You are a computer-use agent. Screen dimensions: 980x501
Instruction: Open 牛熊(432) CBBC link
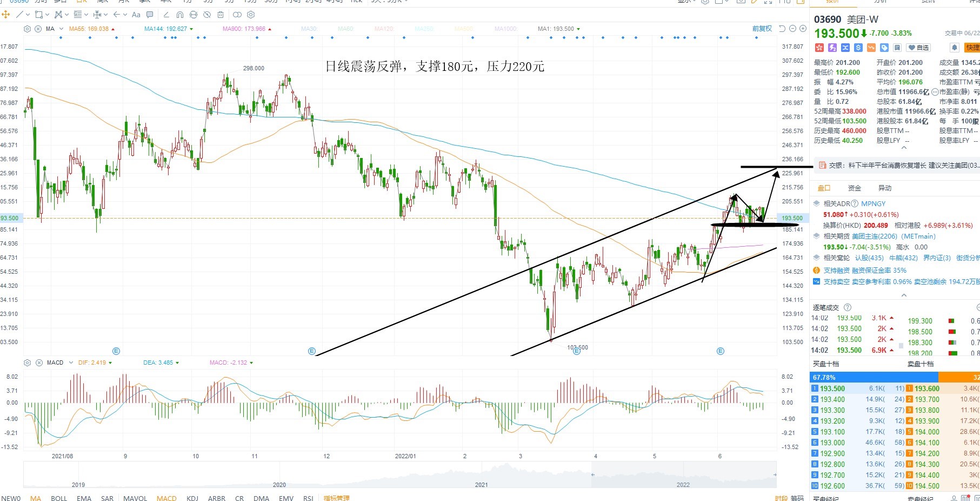(x=903, y=258)
